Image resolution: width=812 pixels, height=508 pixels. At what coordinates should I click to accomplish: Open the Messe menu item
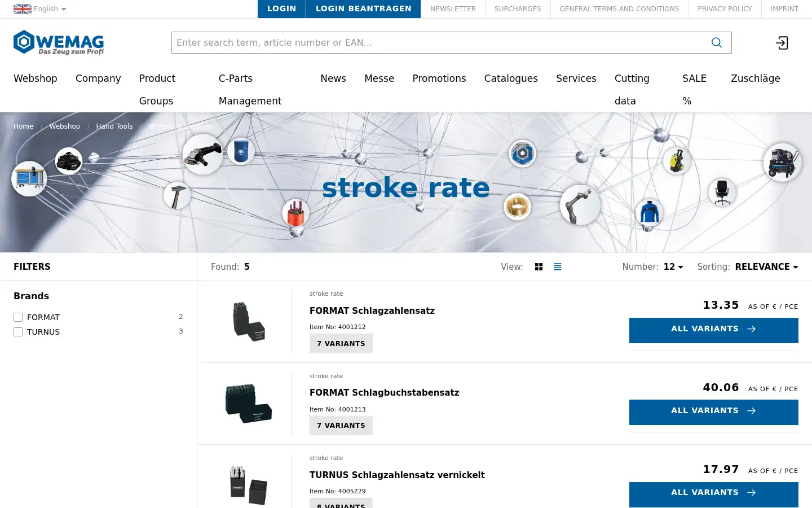[x=379, y=78]
